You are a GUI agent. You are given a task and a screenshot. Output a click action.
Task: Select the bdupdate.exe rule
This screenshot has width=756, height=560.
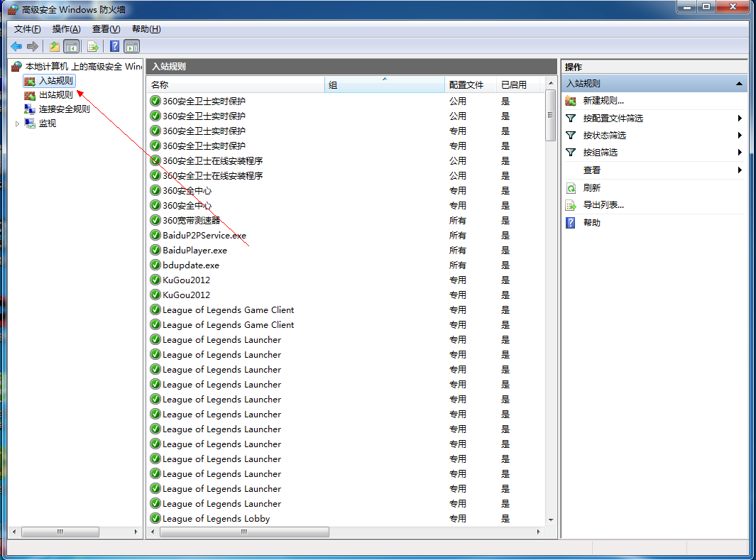pos(191,265)
